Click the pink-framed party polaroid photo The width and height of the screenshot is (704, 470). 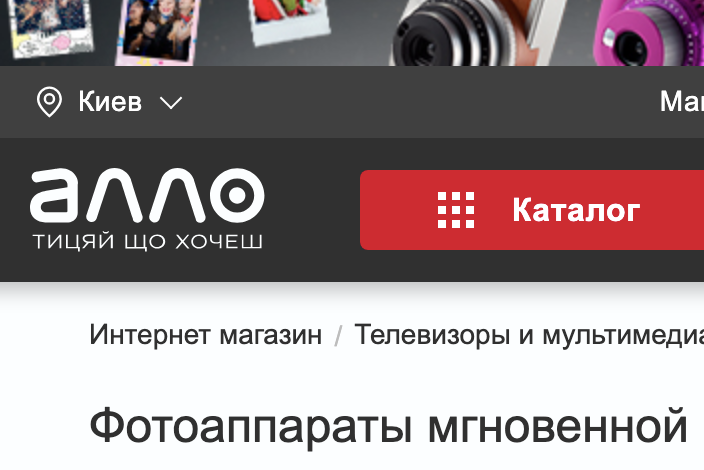point(157,31)
